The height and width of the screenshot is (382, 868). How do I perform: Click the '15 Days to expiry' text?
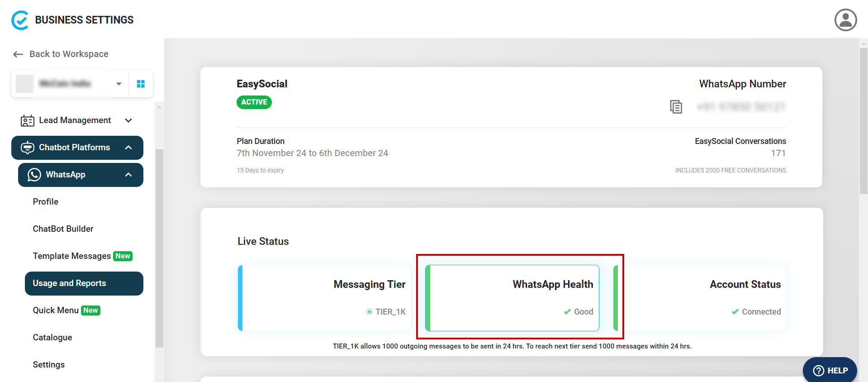260,171
